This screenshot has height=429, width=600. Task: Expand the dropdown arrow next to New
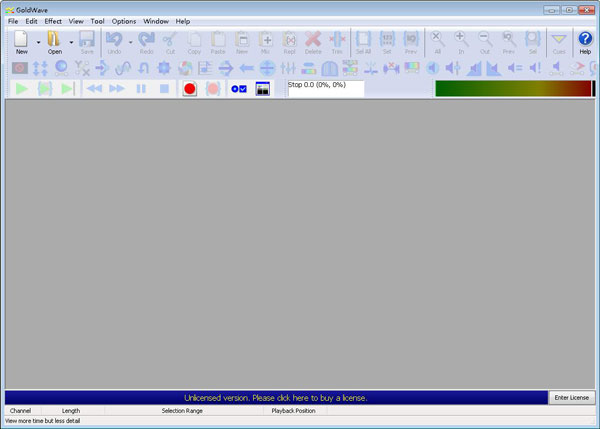pyautogui.click(x=38, y=43)
